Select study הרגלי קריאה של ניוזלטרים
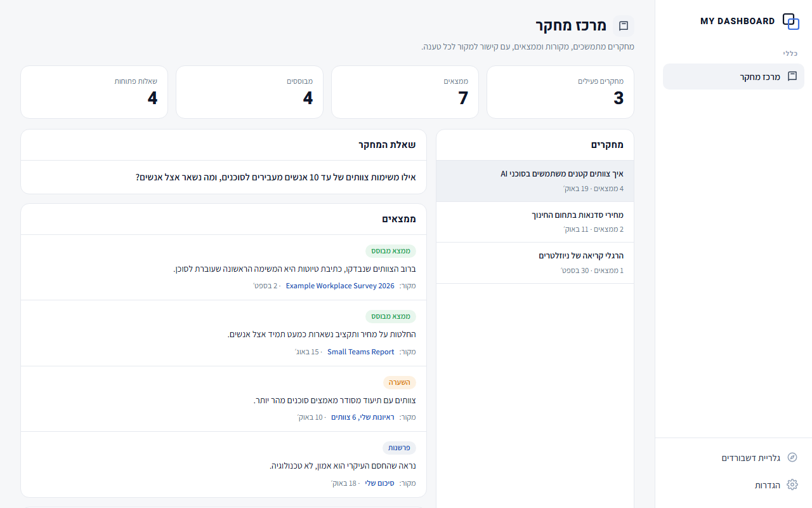The image size is (812, 508). [x=535, y=263]
